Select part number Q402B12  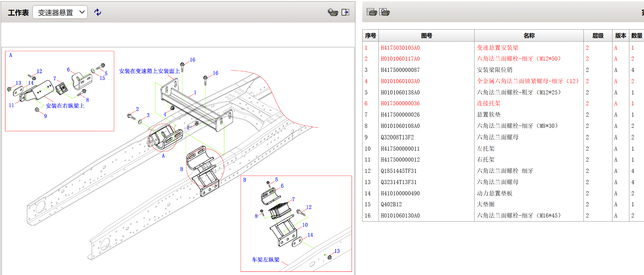point(391,204)
